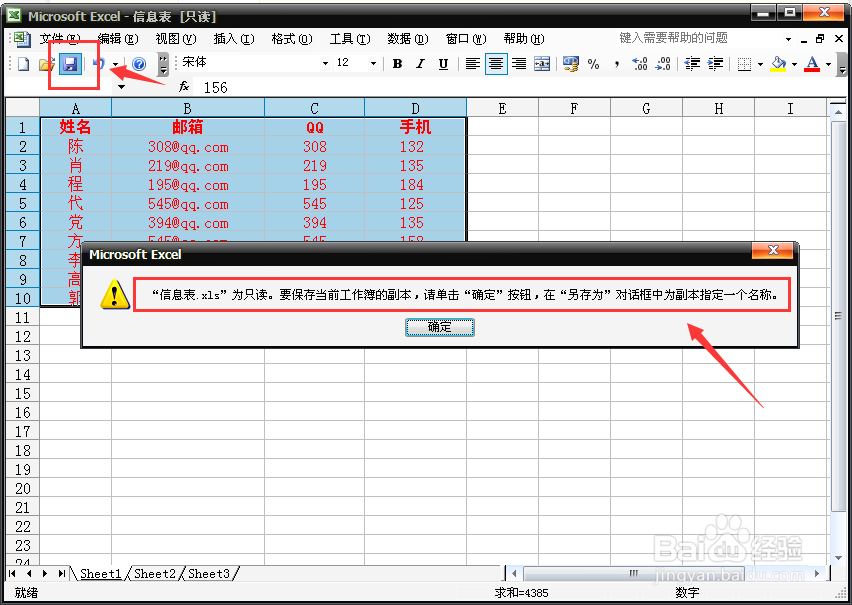Click the New workbook icon
Screen dimensions: 852x605
(23, 64)
